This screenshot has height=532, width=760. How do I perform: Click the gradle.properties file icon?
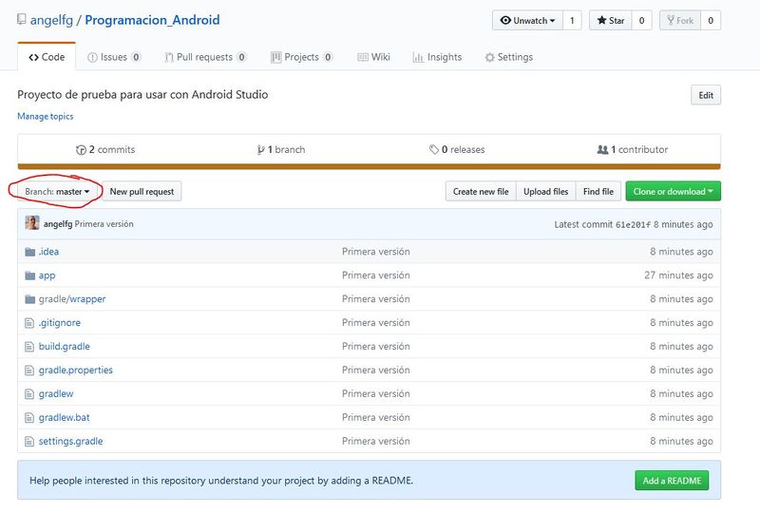[29, 370]
